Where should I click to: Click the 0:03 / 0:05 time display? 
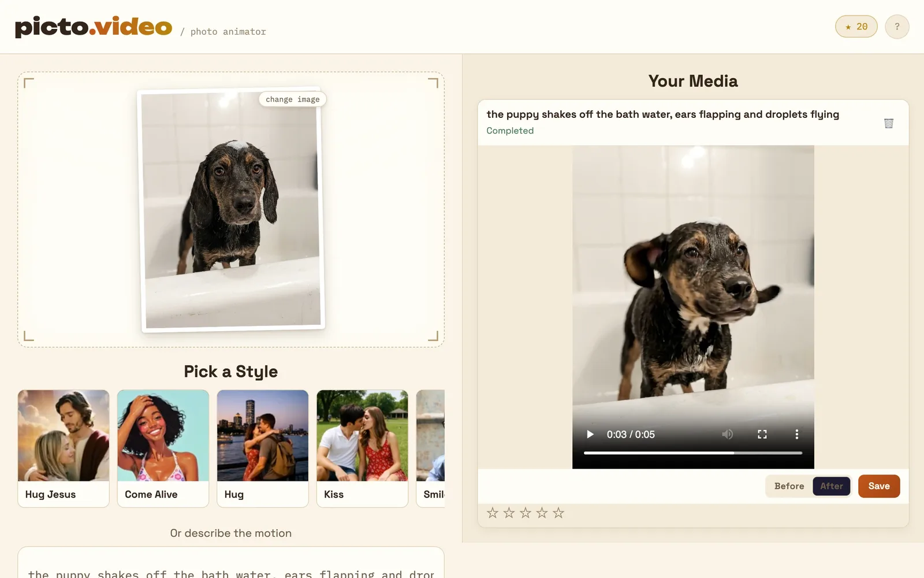[x=631, y=434]
